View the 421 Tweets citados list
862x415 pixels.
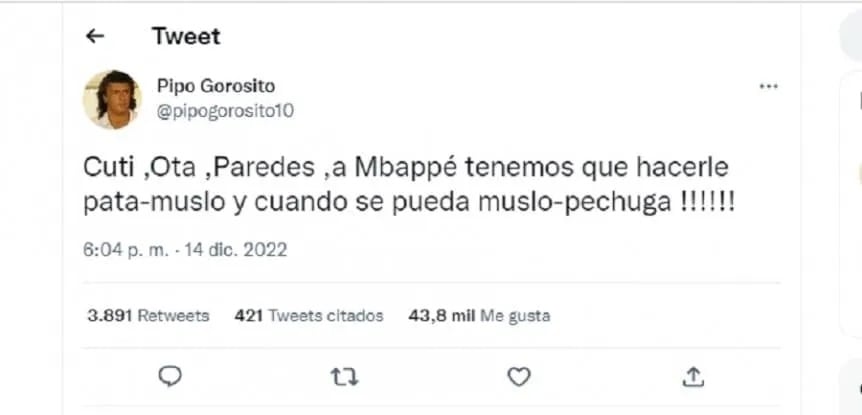(308, 316)
